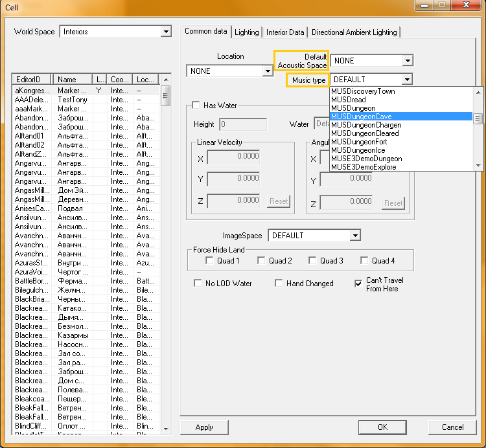Viewport: 486px width, 448px height.
Task: Click the Apply button
Action: point(204,427)
